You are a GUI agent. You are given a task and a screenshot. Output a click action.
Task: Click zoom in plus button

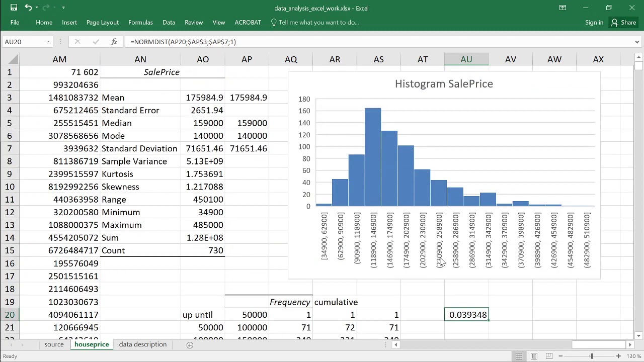[x=618, y=356]
